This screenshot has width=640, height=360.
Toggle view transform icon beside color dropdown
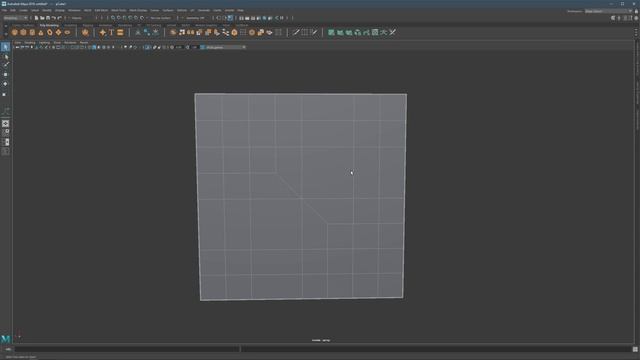click(x=202, y=47)
